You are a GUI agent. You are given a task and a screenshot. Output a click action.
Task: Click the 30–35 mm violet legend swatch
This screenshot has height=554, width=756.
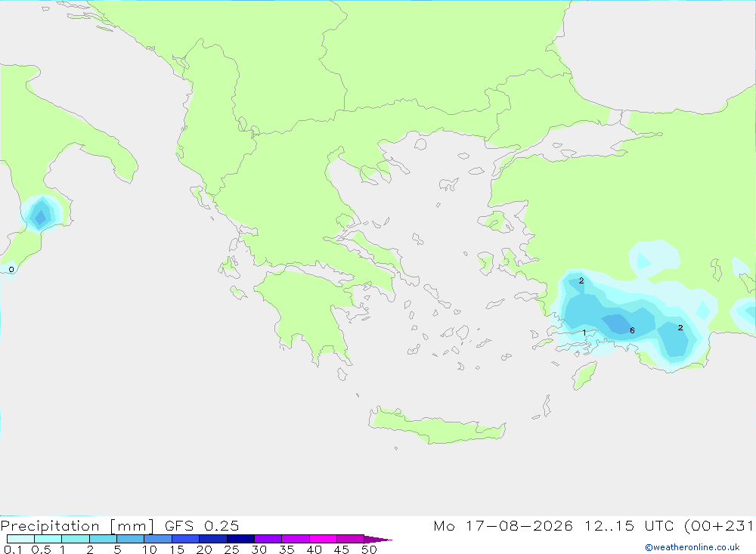(x=268, y=539)
